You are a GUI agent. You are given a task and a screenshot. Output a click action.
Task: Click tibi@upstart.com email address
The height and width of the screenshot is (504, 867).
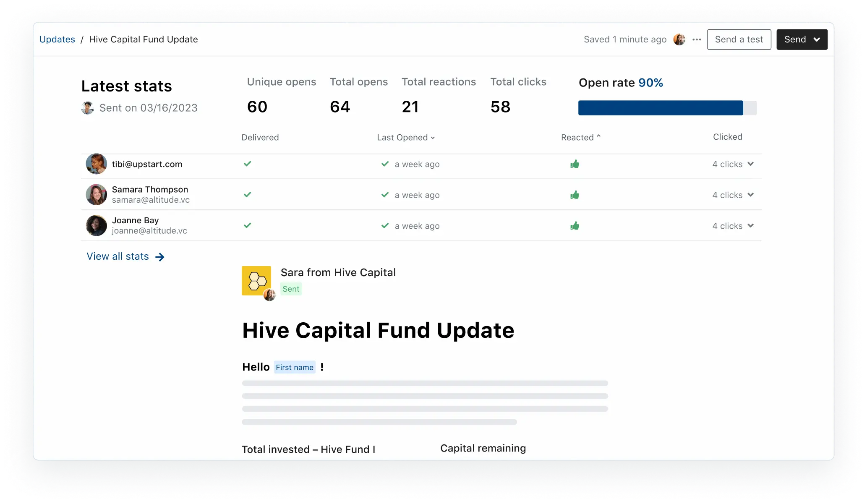click(147, 164)
